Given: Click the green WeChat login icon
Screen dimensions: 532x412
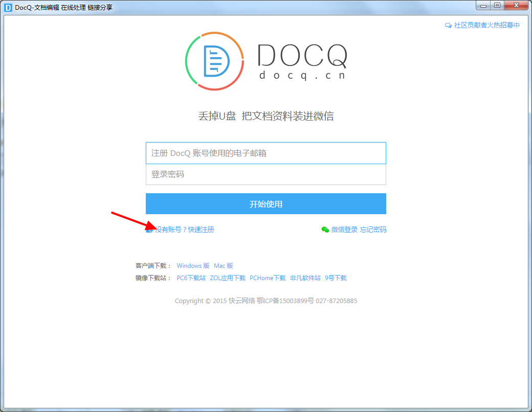Looking at the screenshot, I should pyautogui.click(x=325, y=230).
